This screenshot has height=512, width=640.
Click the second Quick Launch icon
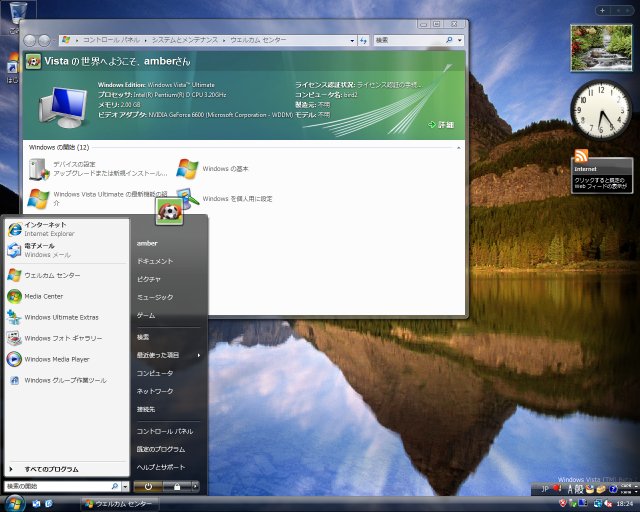[49, 504]
